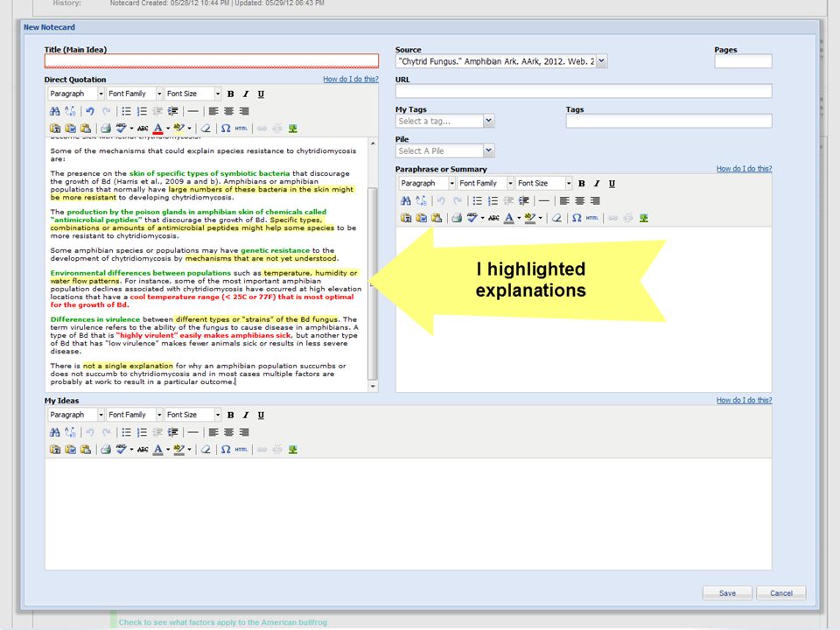Insert special character in My Ideas editor

(x=226, y=449)
